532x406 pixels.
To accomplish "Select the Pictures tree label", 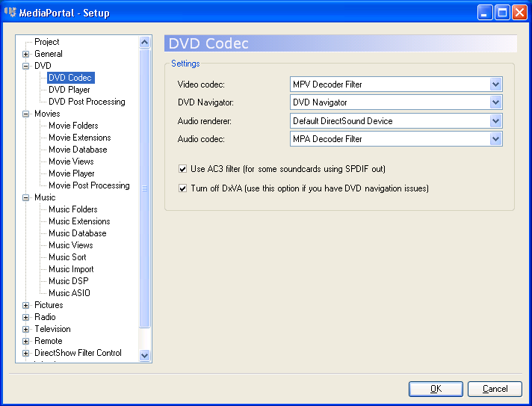I will [49, 305].
